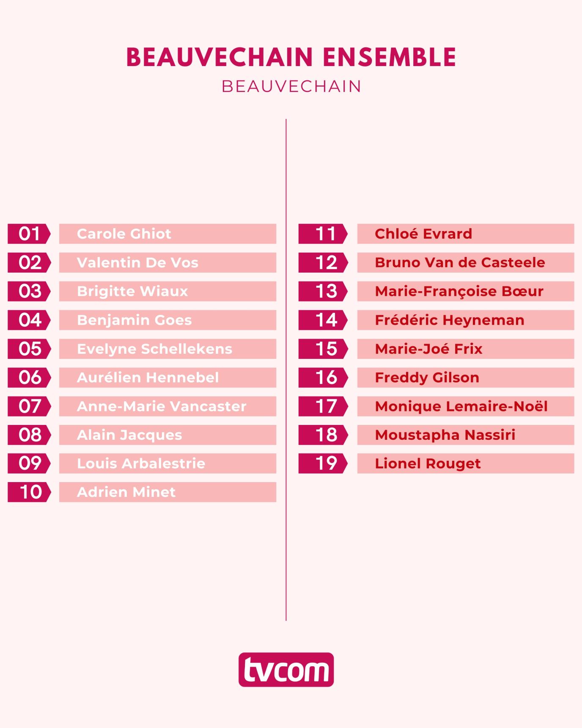Click the number 05 arrow badge
Viewport: 582px width, 728px height.
(x=29, y=349)
